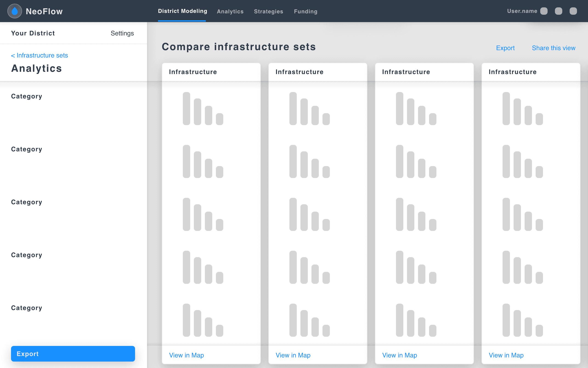Open Settings in the Your District panel
The image size is (588, 368).
point(122,33)
